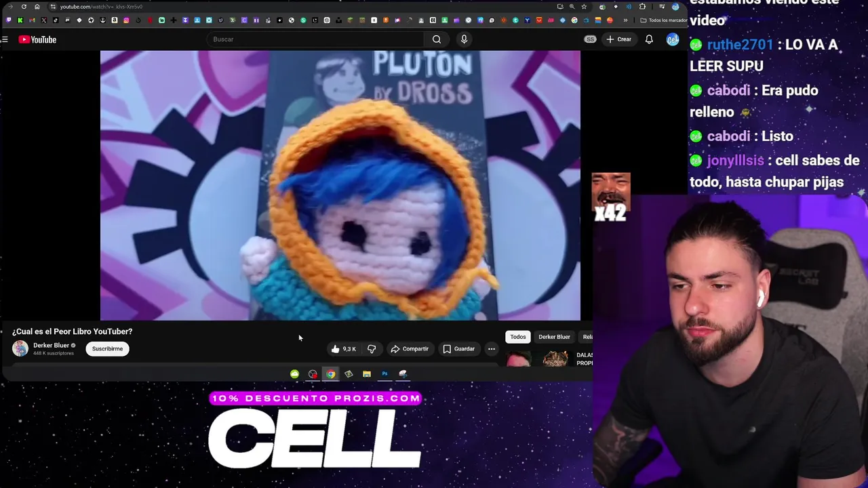Click the 'Compartir' share button
This screenshot has width=868, height=488.
coord(410,349)
